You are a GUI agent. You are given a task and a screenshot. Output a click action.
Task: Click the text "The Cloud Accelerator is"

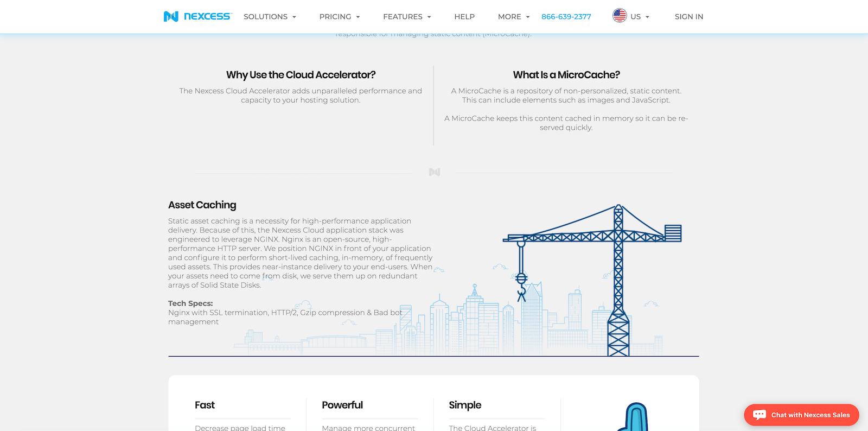pos(492,428)
